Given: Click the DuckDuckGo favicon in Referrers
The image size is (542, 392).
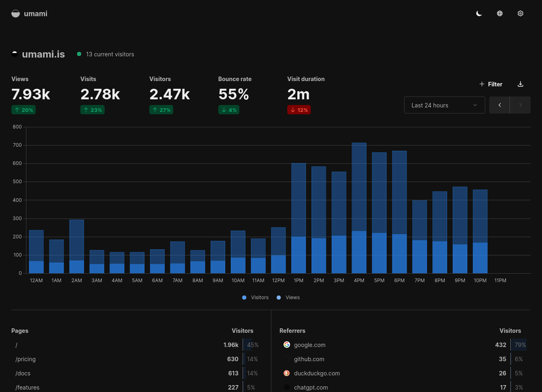Looking at the screenshot, I should (x=287, y=373).
